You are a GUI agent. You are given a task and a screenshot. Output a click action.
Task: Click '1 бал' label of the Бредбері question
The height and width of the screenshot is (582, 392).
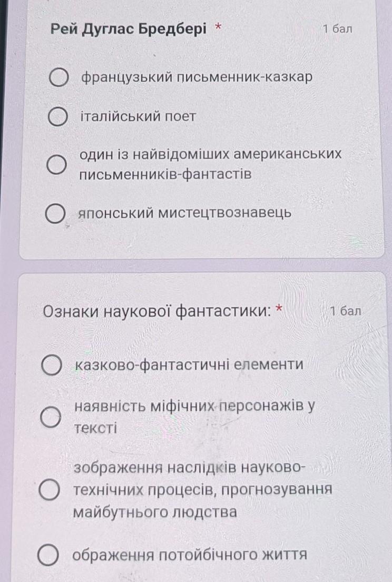pos(337,29)
